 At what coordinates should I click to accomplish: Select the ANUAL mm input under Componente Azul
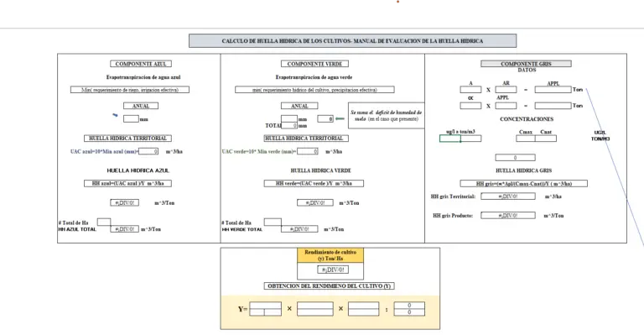pos(131,118)
